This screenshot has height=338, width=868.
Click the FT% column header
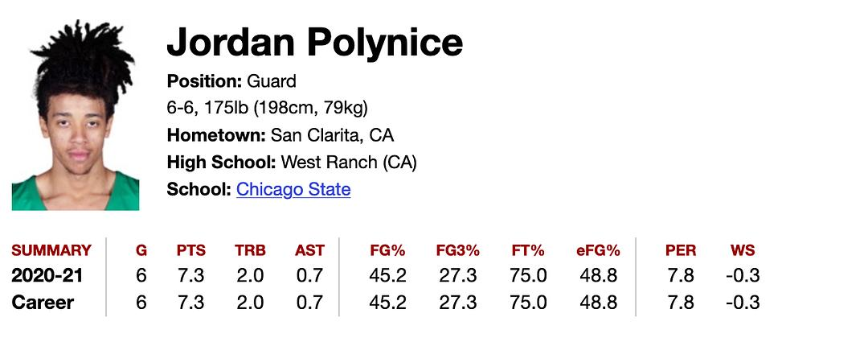point(528,250)
